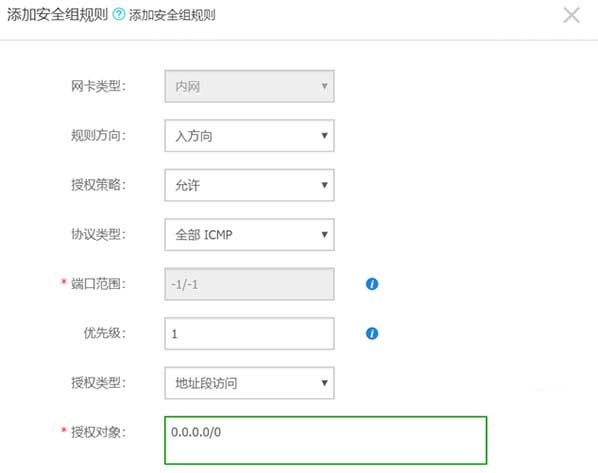
Task: Open the 网卡类型 dropdown showing 内网
Action: [x=249, y=86]
